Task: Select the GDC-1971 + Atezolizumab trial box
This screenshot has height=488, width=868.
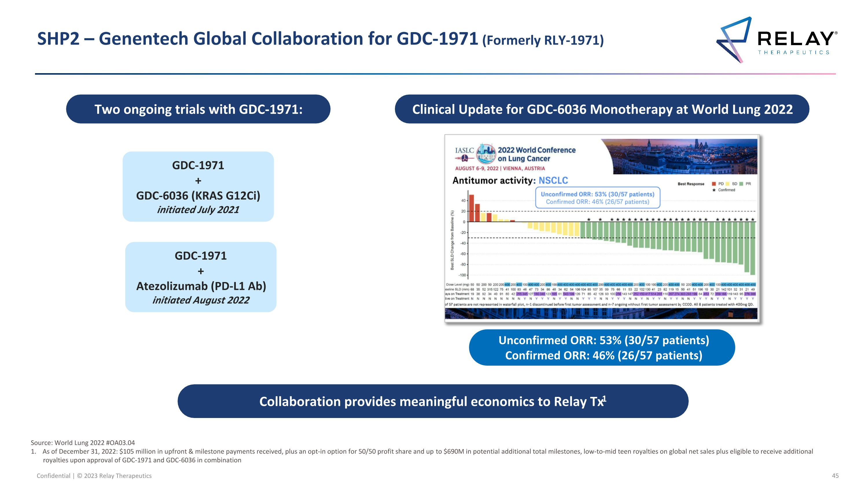Action: point(201,277)
